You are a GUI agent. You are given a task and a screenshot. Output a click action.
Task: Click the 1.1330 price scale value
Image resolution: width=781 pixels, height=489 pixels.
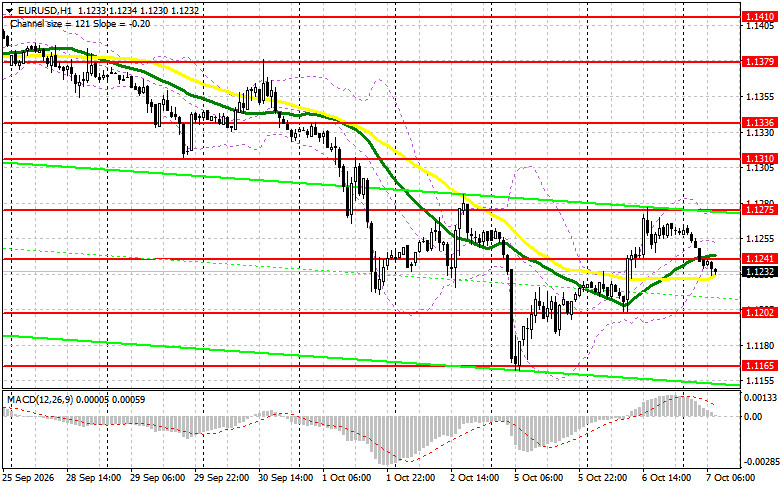tap(761, 132)
